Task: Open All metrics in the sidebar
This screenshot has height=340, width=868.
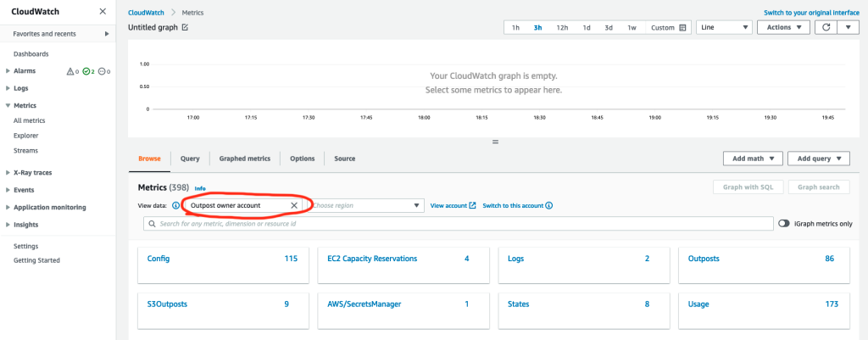Action: click(30, 120)
